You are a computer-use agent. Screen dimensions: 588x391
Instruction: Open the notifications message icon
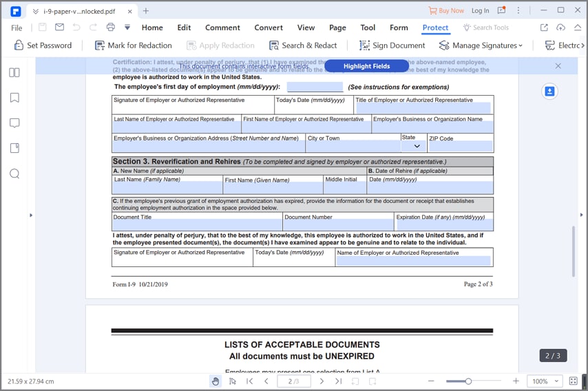[501, 10]
